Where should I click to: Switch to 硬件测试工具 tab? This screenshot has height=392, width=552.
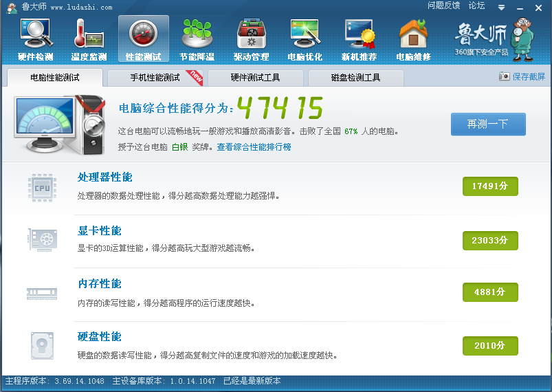[x=256, y=78]
